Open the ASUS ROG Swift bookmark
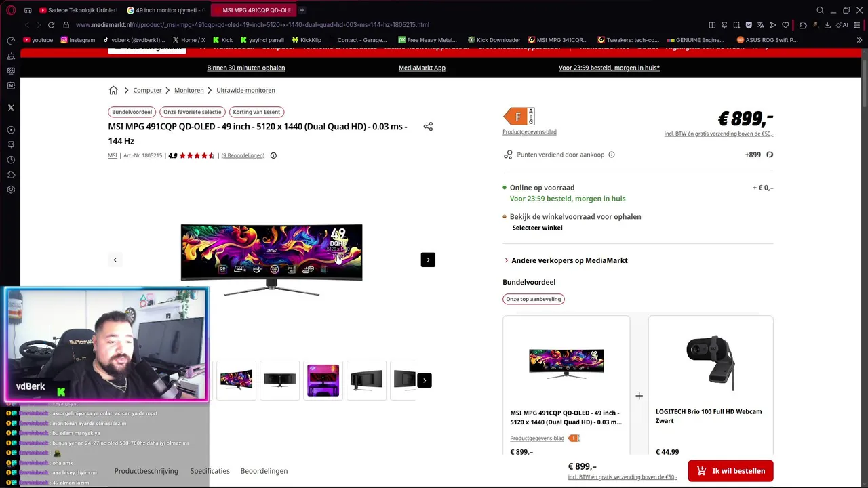The height and width of the screenshot is (488, 868). 767,40
